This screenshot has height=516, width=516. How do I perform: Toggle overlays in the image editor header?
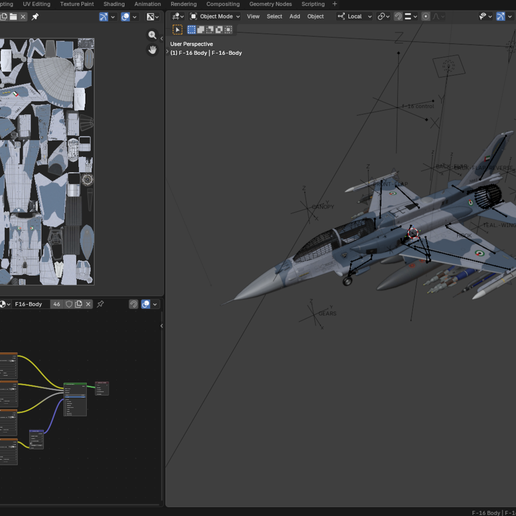coord(125,17)
